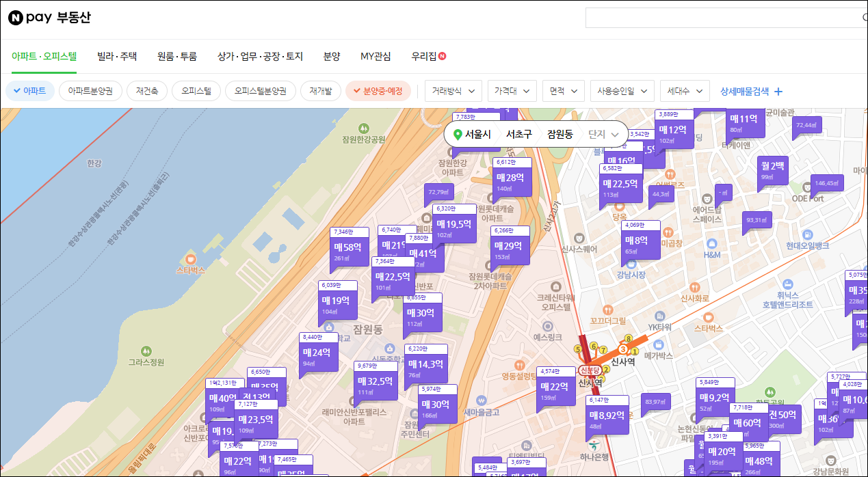Screen dimensions: 868x477
Task: Toggle the 재건축 filter chip
Action: pos(147,90)
